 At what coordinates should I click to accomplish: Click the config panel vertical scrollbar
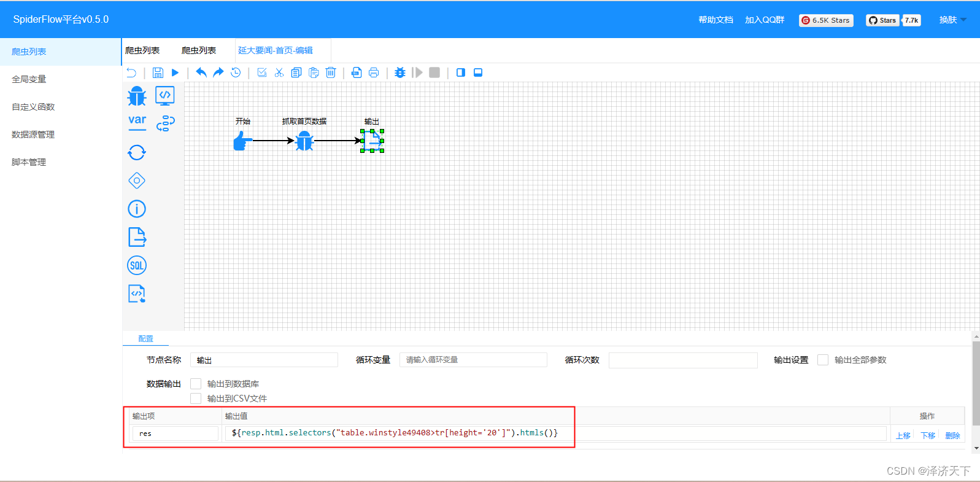tap(976, 384)
